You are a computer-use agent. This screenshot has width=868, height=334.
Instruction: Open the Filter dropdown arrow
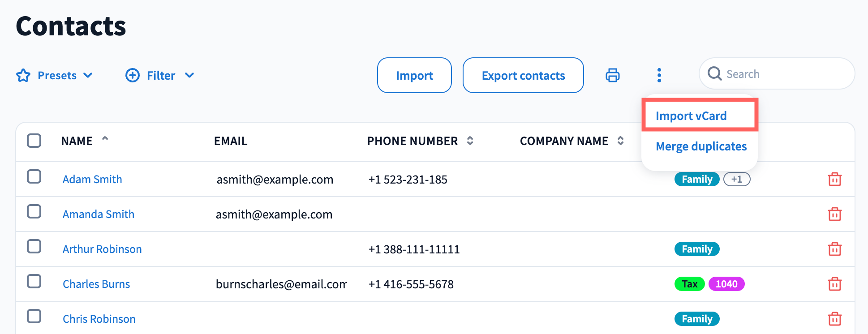[189, 75]
